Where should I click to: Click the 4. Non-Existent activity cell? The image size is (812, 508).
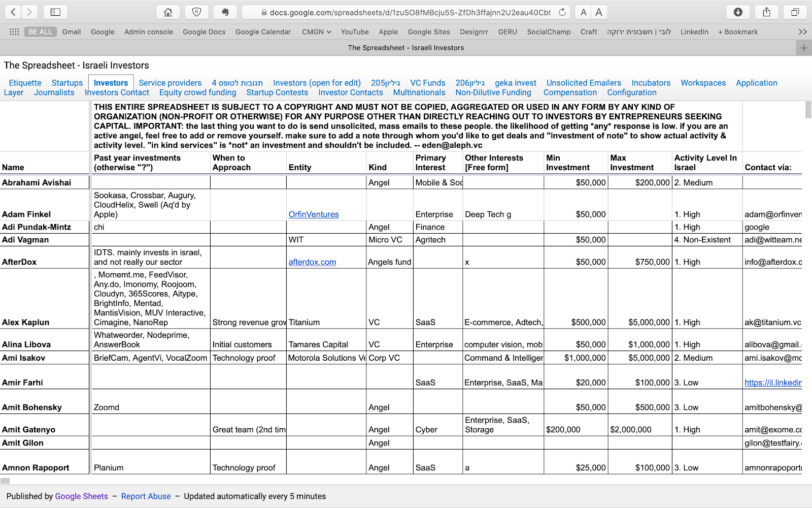point(707,240)
